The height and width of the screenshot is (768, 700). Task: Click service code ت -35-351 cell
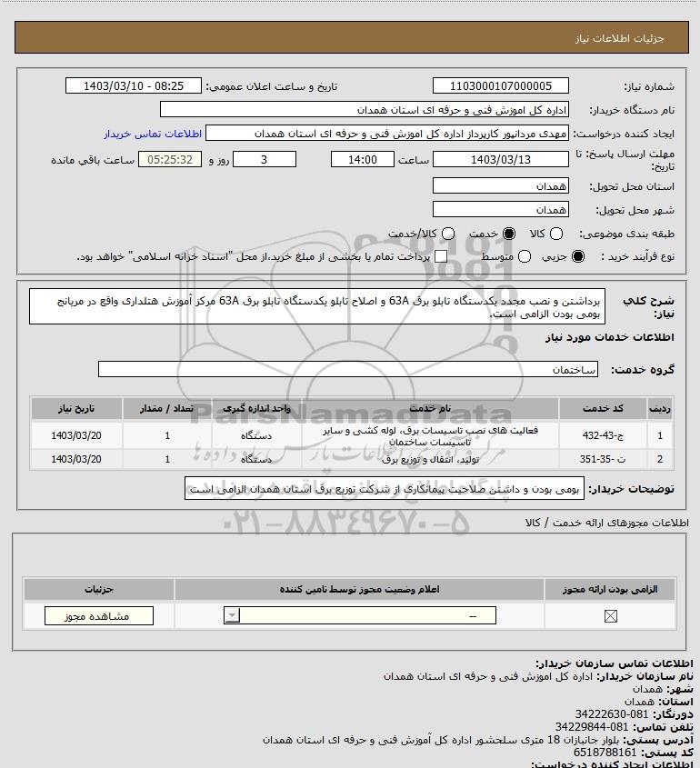[603, 459]
